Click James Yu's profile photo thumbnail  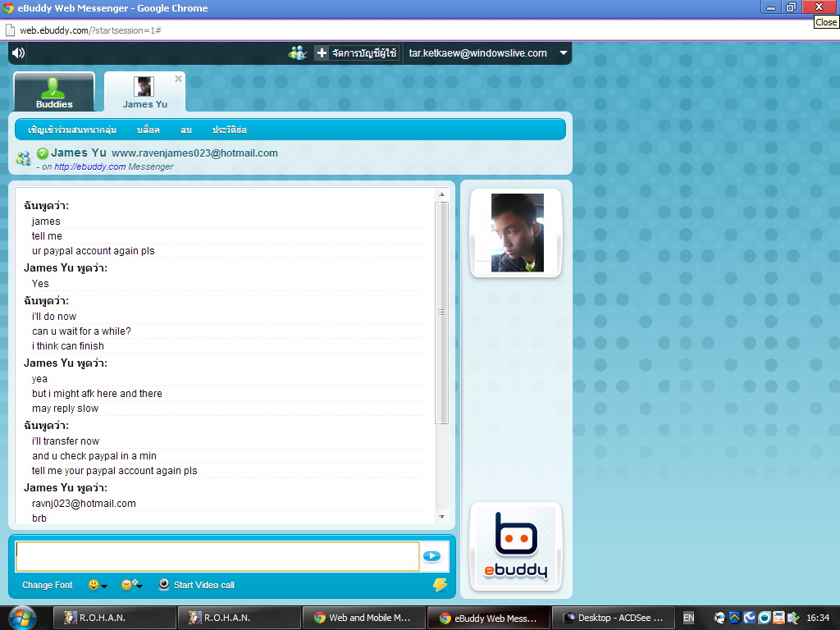tap(517, 232)
